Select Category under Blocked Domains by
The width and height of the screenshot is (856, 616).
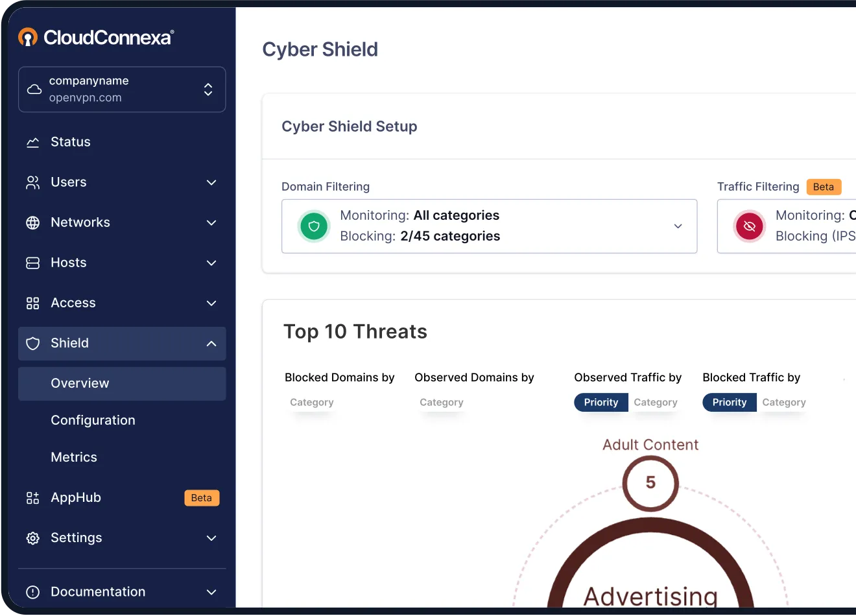[312, 403]
